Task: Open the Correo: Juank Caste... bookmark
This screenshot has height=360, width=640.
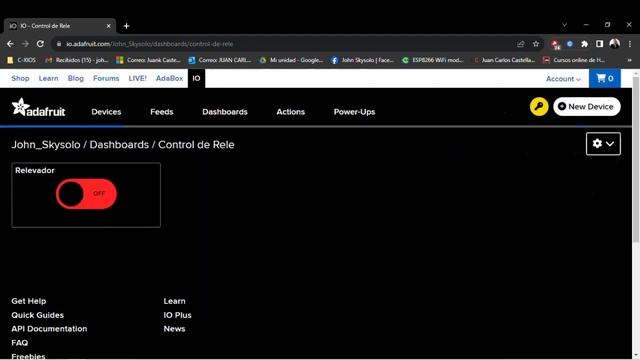Action: (x=148, y=60)
